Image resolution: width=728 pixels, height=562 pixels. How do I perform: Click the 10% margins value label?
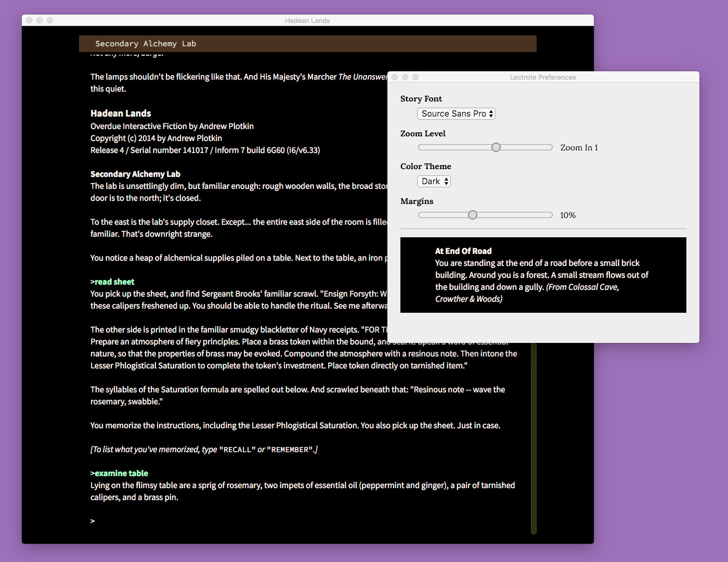(x=567, y=215)
